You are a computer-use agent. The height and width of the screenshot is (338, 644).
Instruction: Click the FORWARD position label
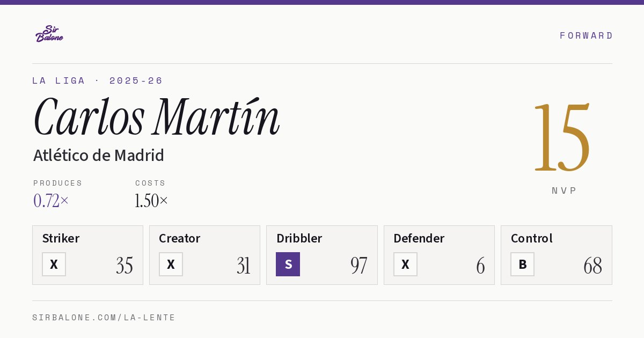coord(586,35)
